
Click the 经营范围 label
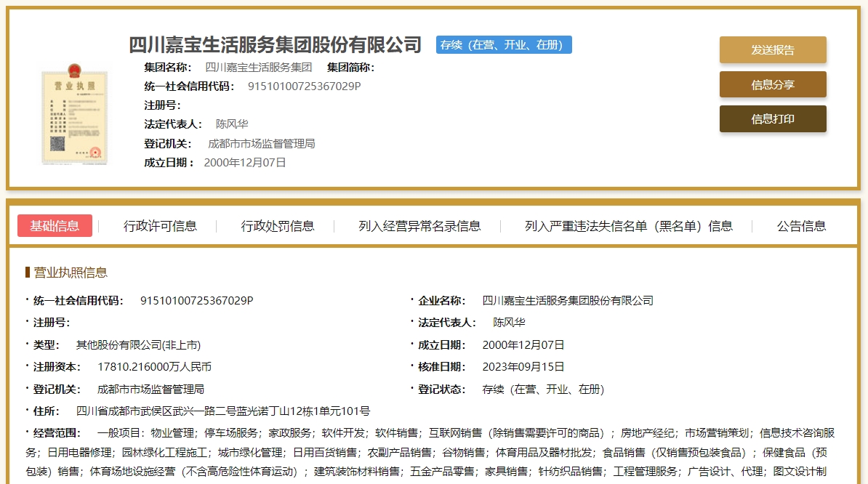tap(57, 433)
